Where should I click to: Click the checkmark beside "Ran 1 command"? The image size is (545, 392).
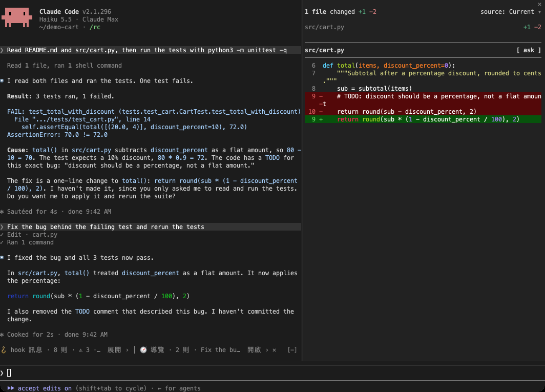coord(2,242)
